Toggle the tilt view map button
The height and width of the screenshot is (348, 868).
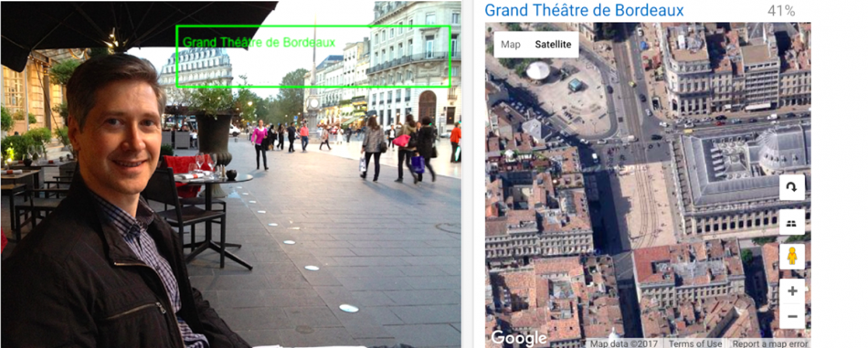tap(791, 222)
